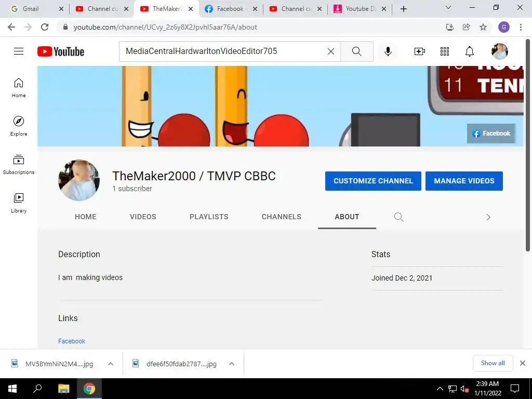Click 'TheMaker2000 / TMVP CBBC' channel name
The image size is (532, 399).
point(194,176)
